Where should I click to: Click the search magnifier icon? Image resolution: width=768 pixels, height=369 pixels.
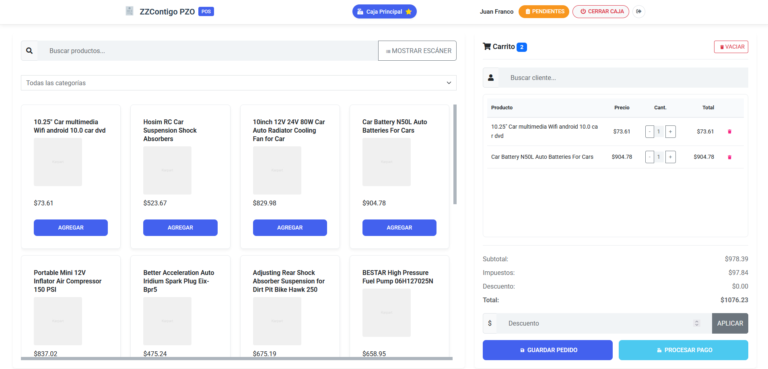pyautogui.click(x=29, y=50)
